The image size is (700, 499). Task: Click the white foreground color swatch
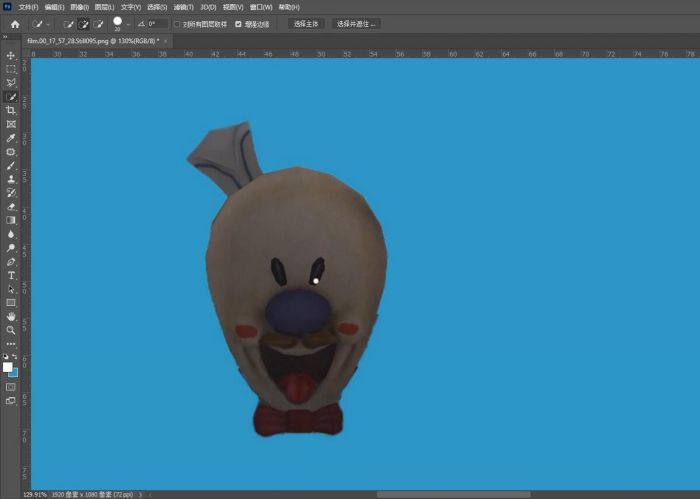8,367
